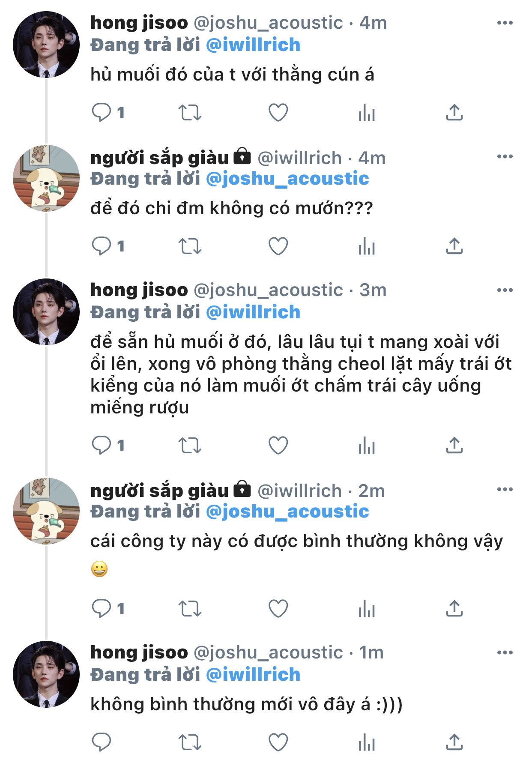Share the last tweet 'không bình thường mới vô đây'
Screen dimensions: 532x760
click(454, 742)
